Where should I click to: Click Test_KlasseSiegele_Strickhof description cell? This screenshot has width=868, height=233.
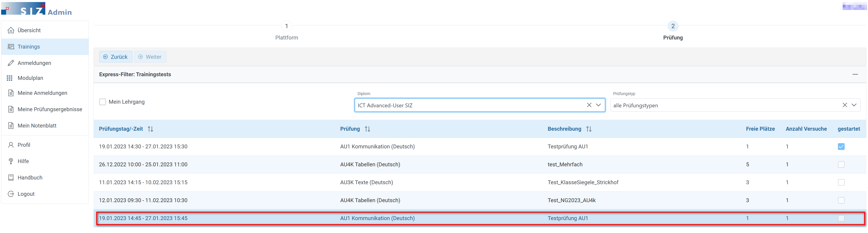point(583,183)
